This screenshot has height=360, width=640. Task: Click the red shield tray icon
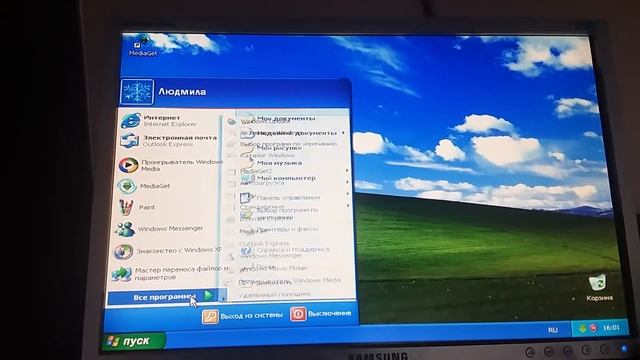[594, 328]
